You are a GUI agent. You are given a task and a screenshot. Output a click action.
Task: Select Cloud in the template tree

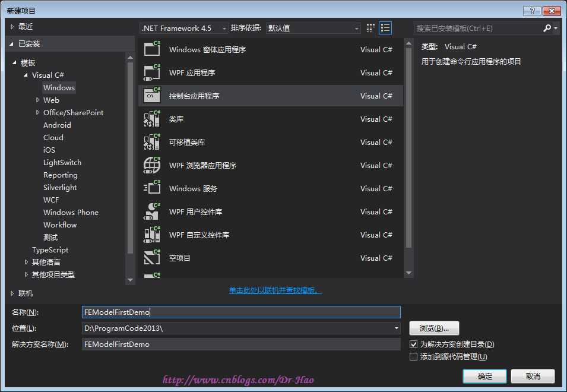(x=53, y=137)
